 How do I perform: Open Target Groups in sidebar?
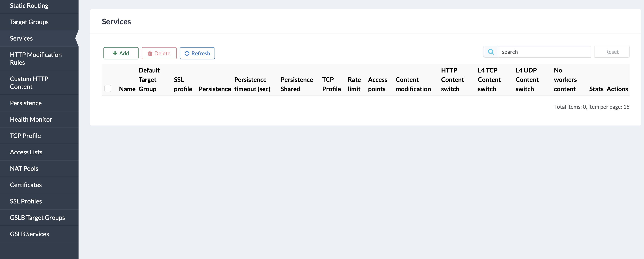(29, 22)
